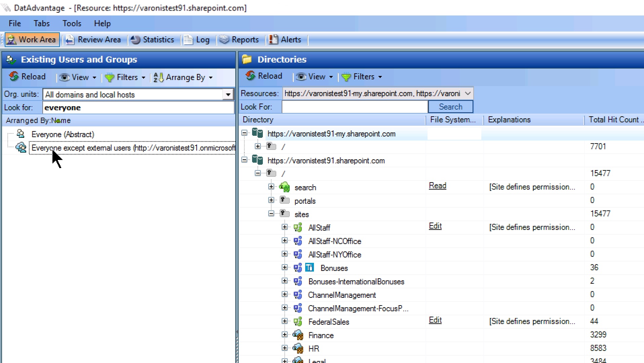
Task: Open the Reports tab
Action: [239, 40]
